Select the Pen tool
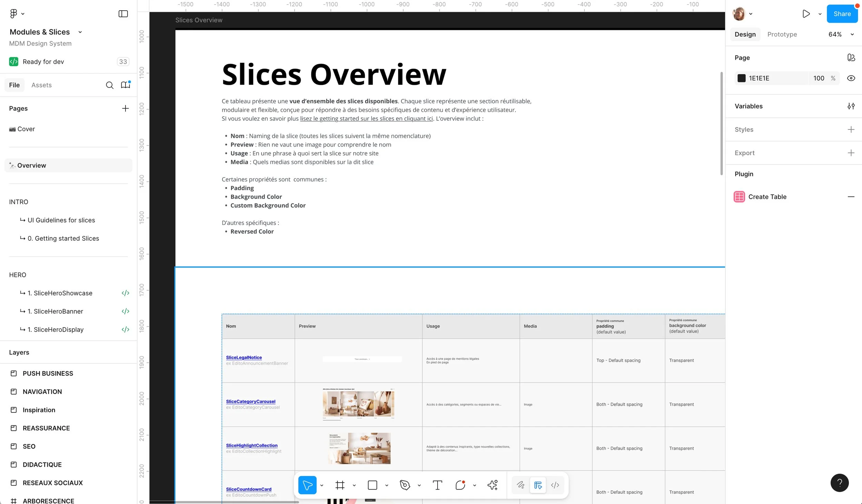This screenshot has width=862, height=504. click(x=405, y=485)
